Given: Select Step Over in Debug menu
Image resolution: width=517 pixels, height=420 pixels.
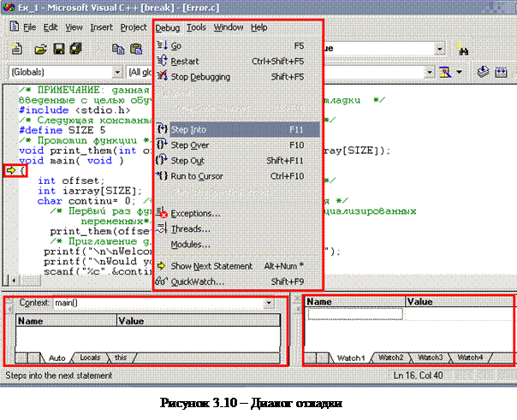Looking at the screenshot, I should pyautogui.click(x=237, y=145).
